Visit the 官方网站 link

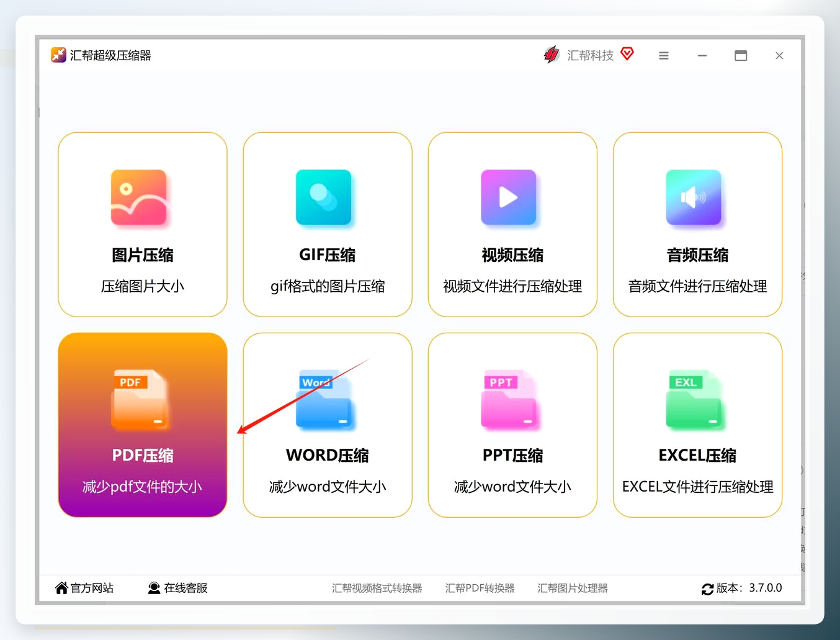(x=92, y=588)
